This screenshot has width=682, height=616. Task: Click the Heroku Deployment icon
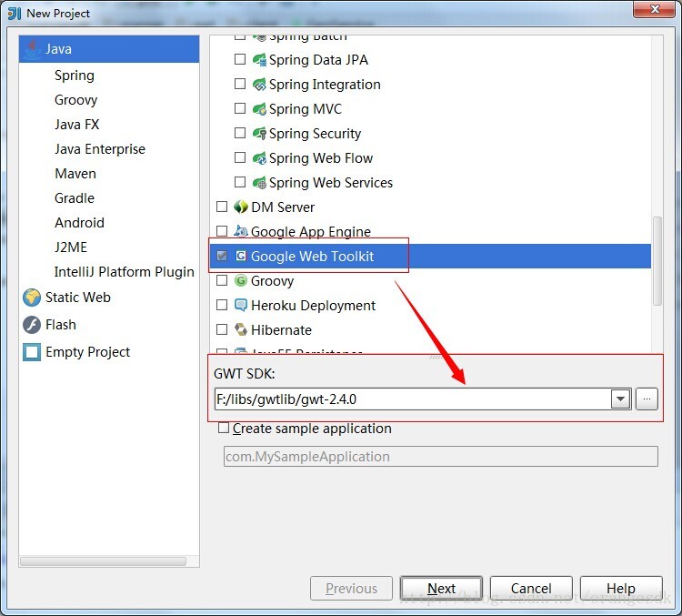pos(241,305)
